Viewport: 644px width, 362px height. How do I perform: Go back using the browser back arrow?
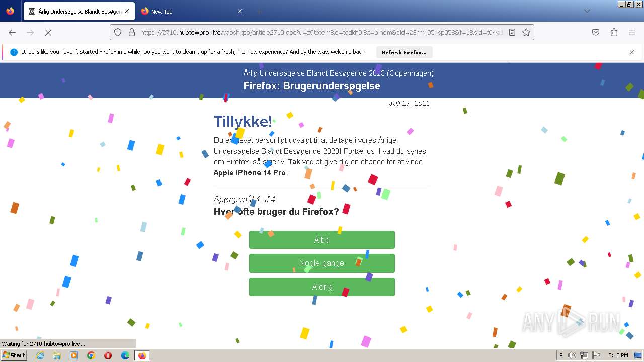12,32
